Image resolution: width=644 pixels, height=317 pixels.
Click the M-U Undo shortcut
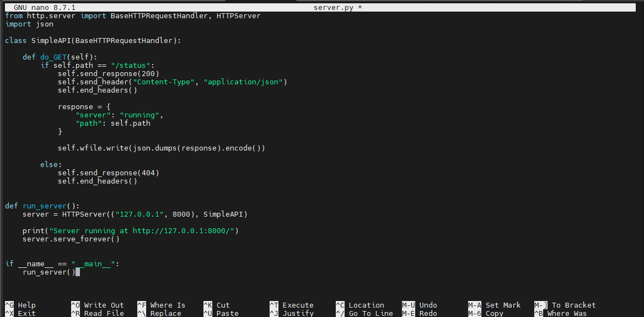click(x=420, y=305)
